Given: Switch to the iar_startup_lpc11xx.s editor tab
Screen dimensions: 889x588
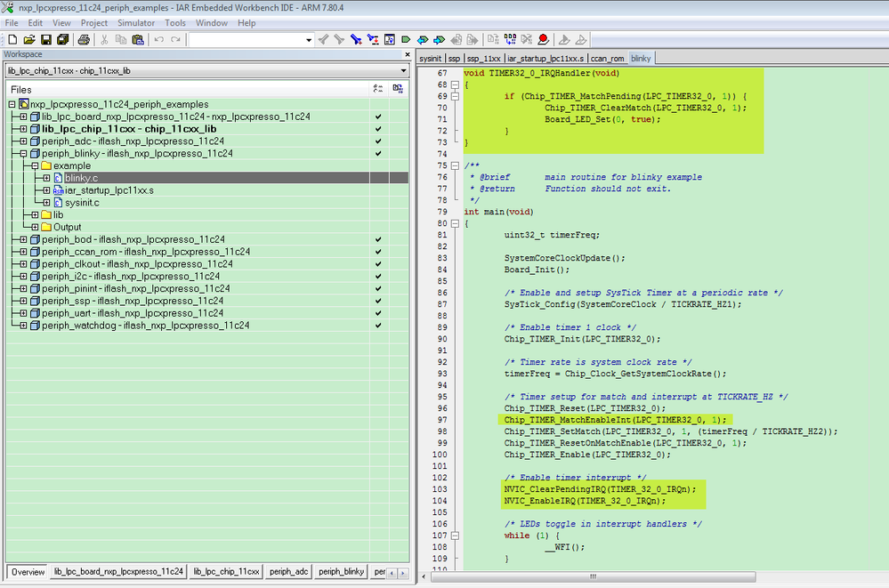Looking at the screenshot, I should coord(546,59).
